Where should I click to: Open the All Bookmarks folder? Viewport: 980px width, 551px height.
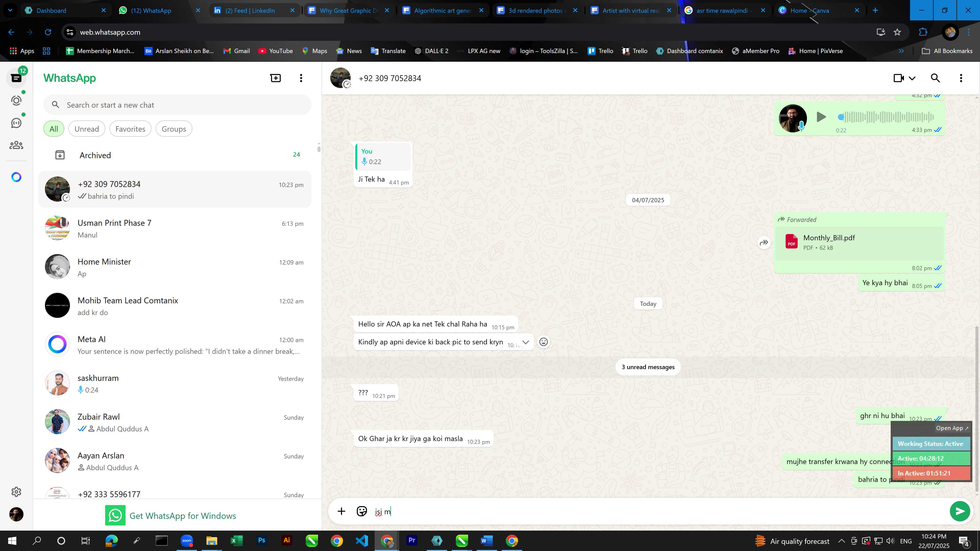pos(947,51)
